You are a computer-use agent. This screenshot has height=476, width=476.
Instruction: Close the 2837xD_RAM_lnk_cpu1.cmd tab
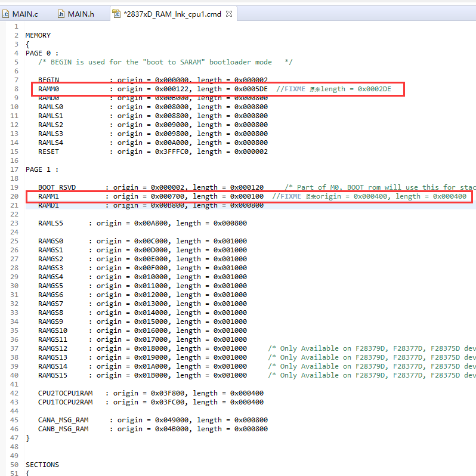(229, 14)
